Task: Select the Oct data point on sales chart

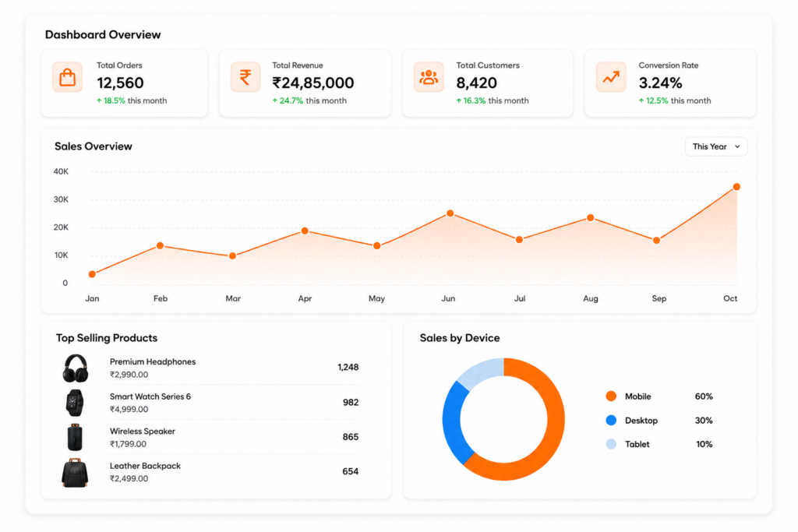Action: tap(736, 187)
